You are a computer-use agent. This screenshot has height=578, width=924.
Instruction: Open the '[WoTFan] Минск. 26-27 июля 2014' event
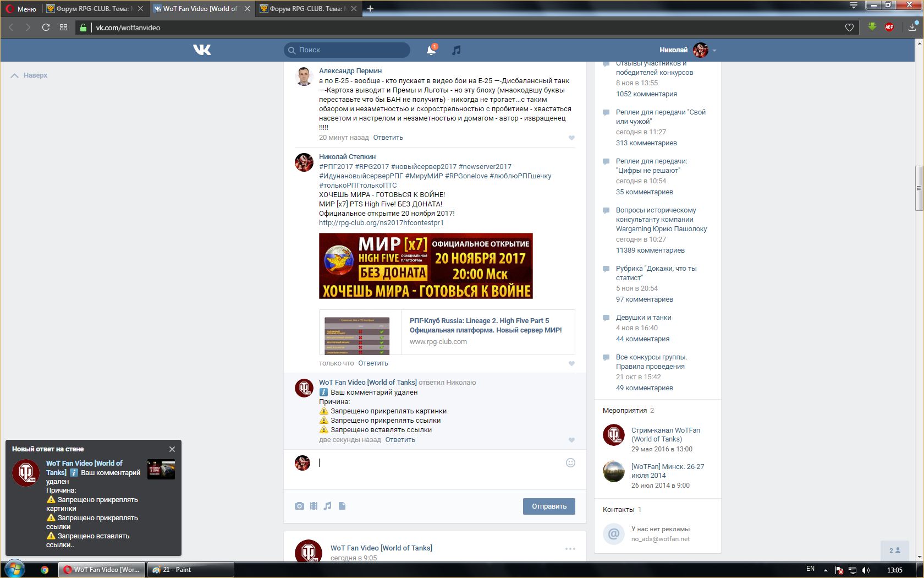tap(668, 471)
